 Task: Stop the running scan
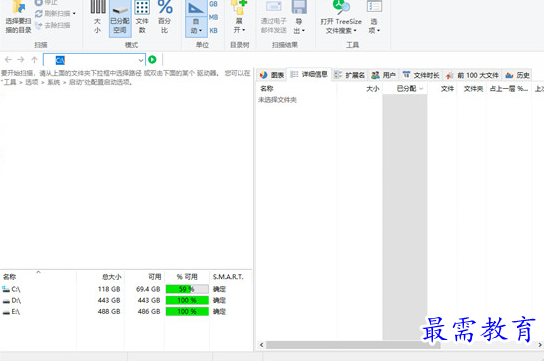[x=46, y=3]
